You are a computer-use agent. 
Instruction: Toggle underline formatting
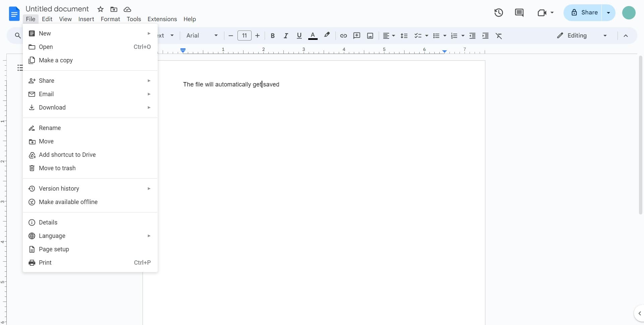pyautogui.click(x=299, y=36)
